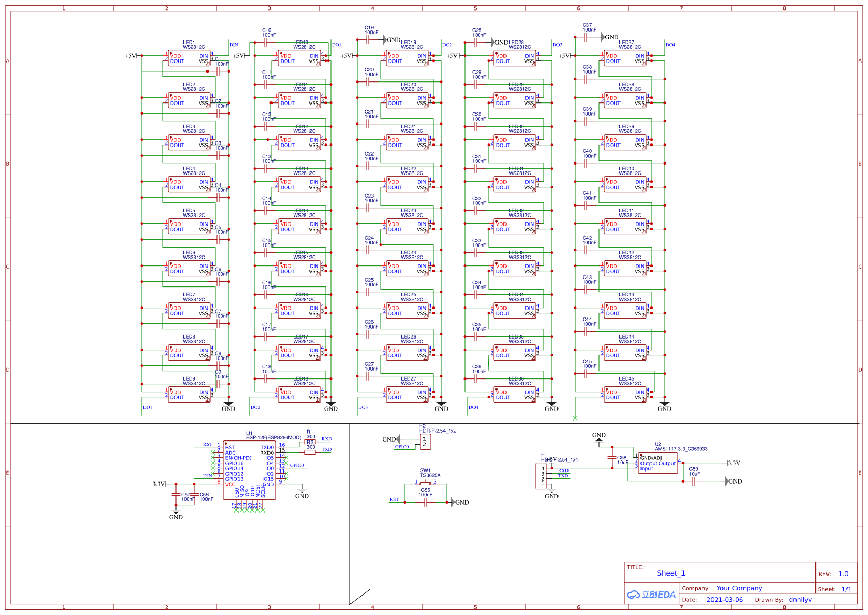Select the date field 2021-03-06
This screenshot has width=868, height=615.
pos(725,600)
